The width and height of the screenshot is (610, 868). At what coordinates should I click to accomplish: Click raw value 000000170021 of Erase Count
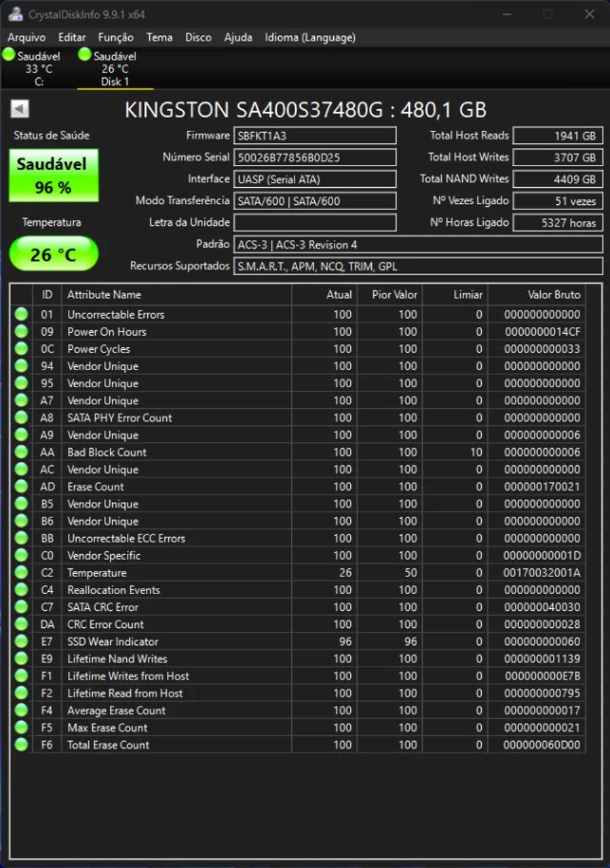tap(543, 486)
